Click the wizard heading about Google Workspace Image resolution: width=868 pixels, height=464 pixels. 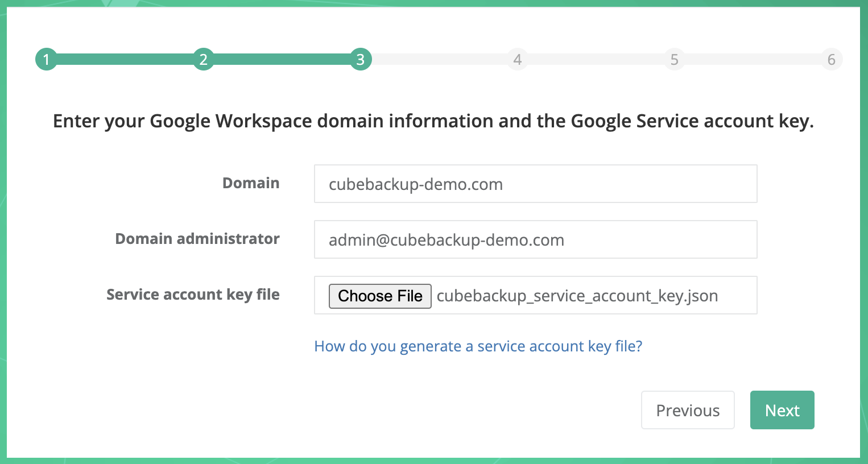tap(433, 121)
